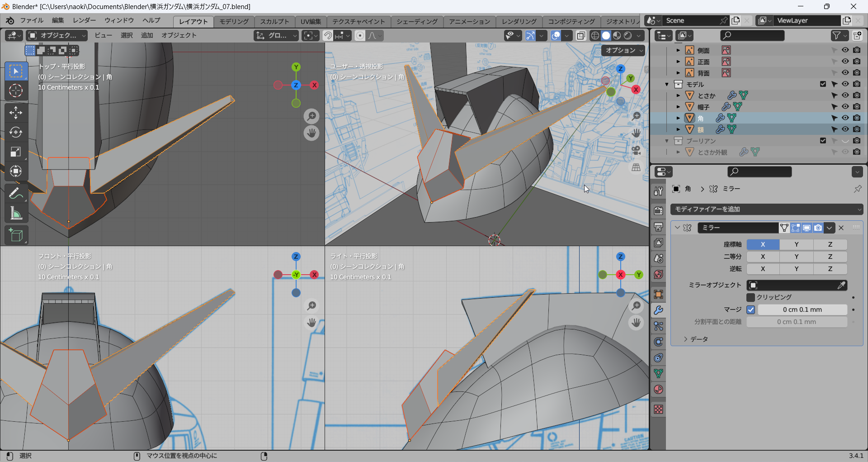The width and height of the screenshot is (868, 462).
Task: Choose the Add Cube tool
Action: (x=16, y=235)
